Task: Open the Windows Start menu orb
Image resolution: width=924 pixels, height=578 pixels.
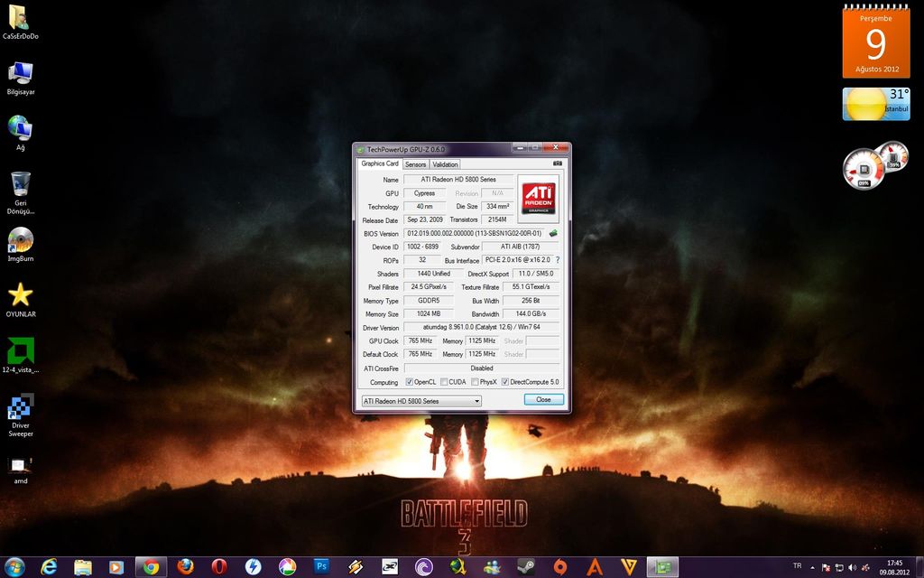Action: pyautogui.click(x=14, y=567)
